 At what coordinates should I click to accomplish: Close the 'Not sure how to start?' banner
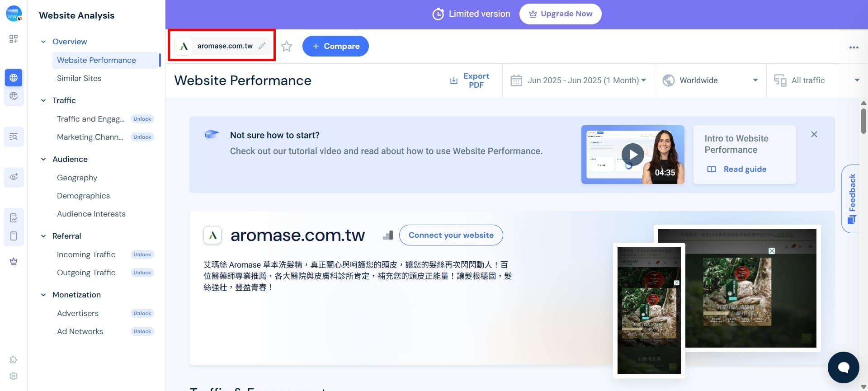[x=814, y=134]
